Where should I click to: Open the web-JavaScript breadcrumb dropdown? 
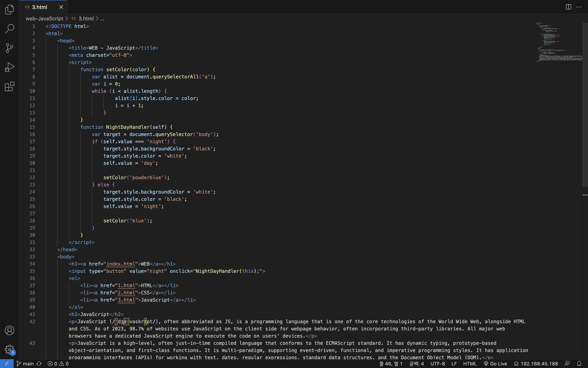point(44,18)
